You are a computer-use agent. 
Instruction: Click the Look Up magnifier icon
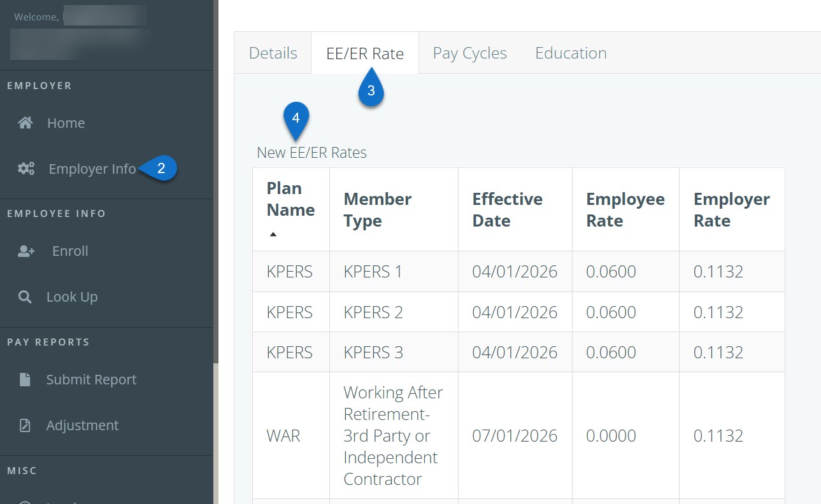point(25,297)
